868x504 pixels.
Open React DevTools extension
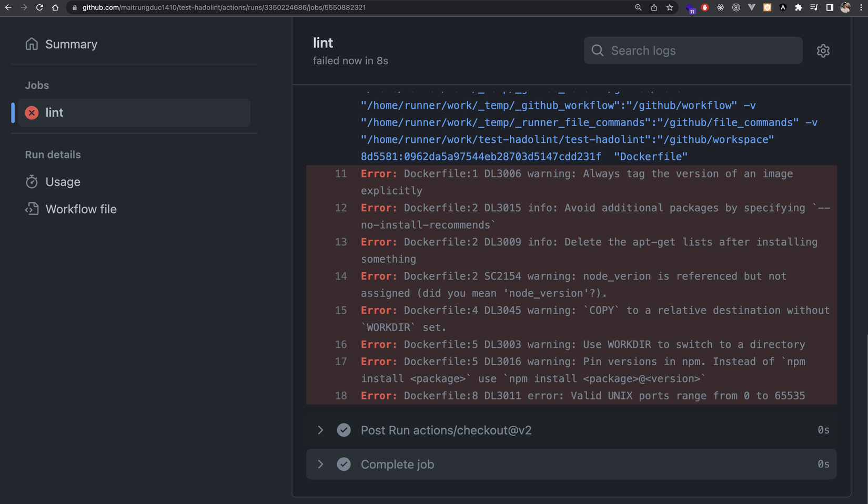tap(721, 8)
